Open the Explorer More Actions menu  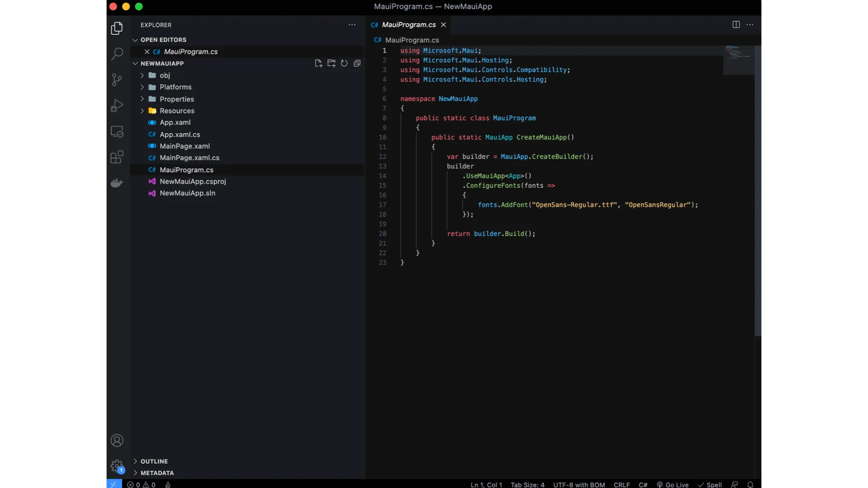click(x=352, y=25)
